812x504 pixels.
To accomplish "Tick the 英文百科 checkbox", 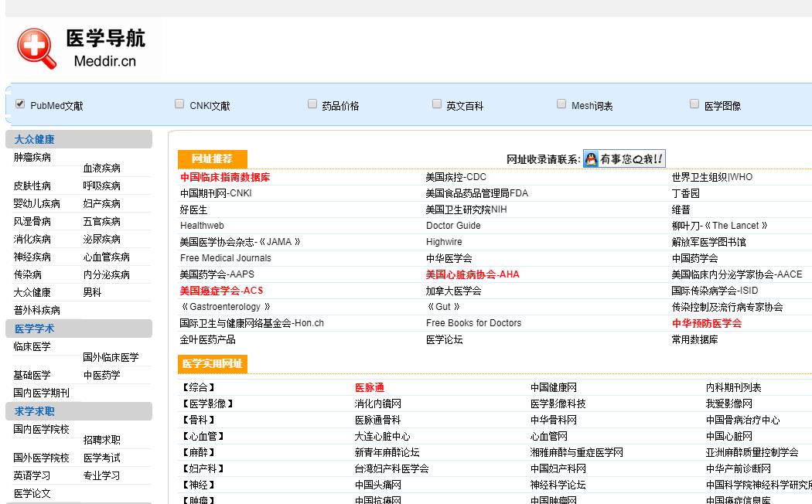I will 437,104.
